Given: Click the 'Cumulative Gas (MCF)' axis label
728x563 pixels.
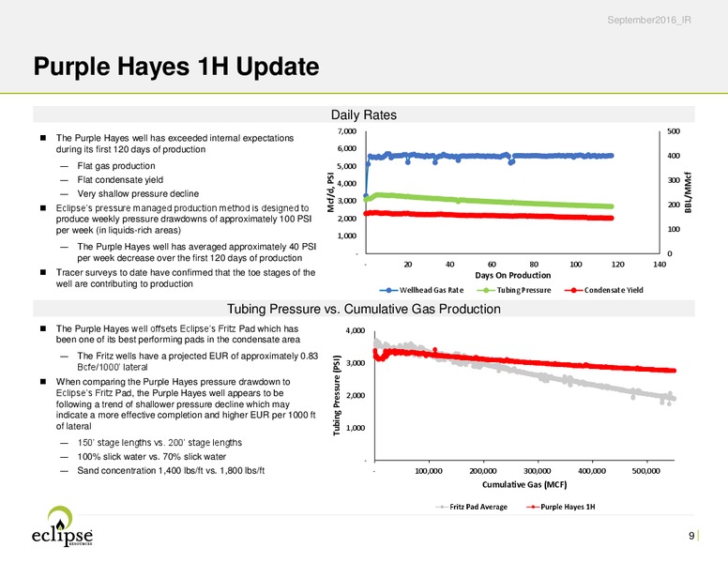Looking at the screenshot, I should (524, 484).
